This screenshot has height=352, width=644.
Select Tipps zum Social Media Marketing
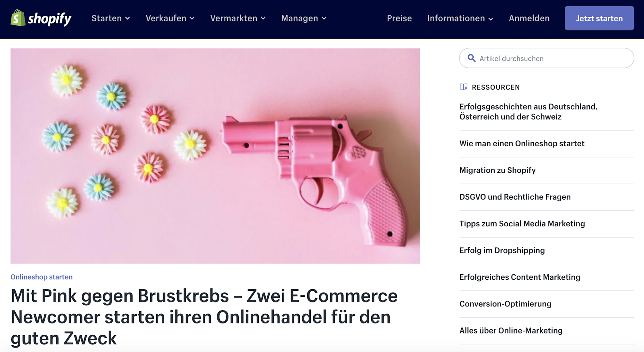[522, 224]
